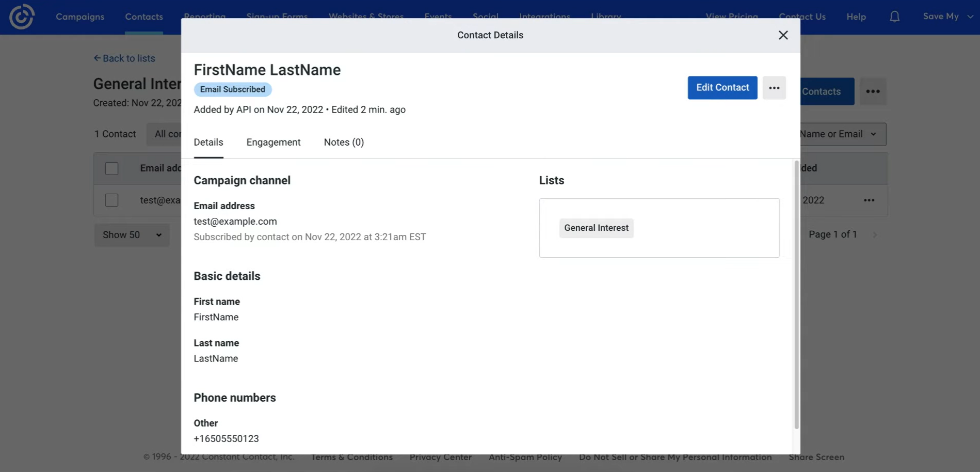The image size is (980, 472).
Task: Check the select-all contacts checkbox
Action: (x=111, y=168)
